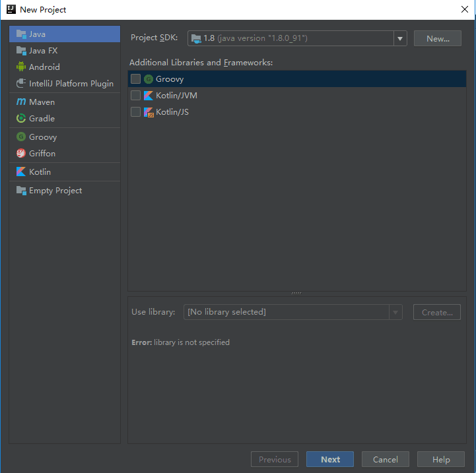Click the Help button

tap(441, 459)
